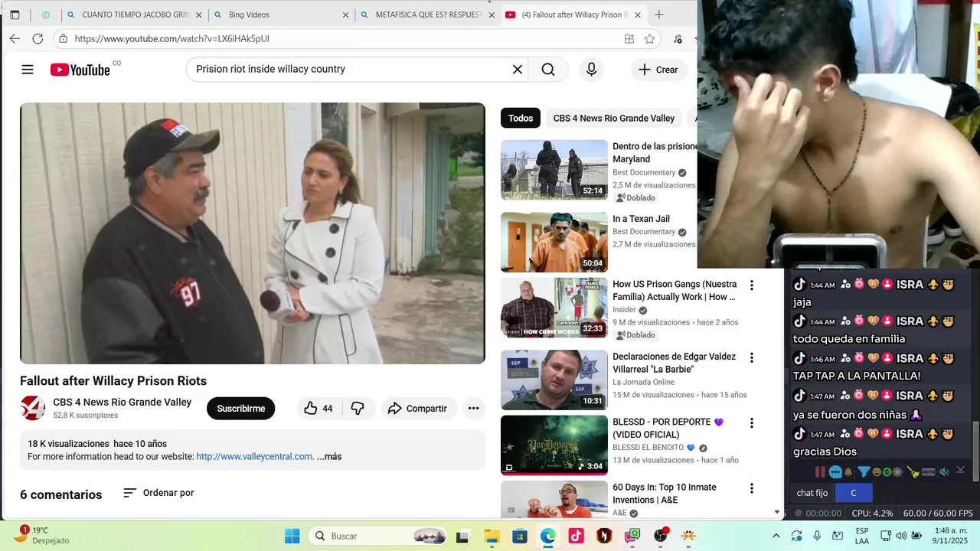Expand the description with ...más
Viewport: 980px width, 551px height.
pos(329,457)
